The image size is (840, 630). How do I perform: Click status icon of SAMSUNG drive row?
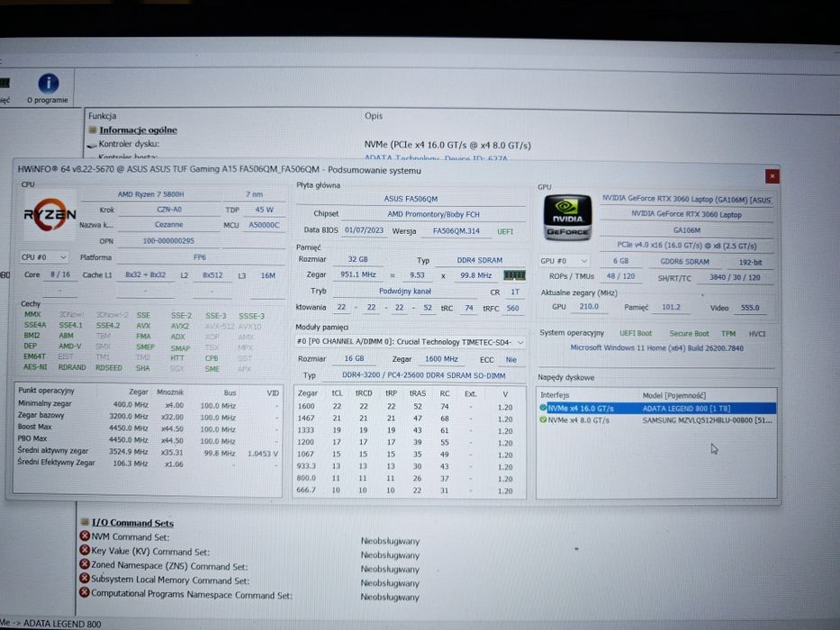[x=543, y=420]
